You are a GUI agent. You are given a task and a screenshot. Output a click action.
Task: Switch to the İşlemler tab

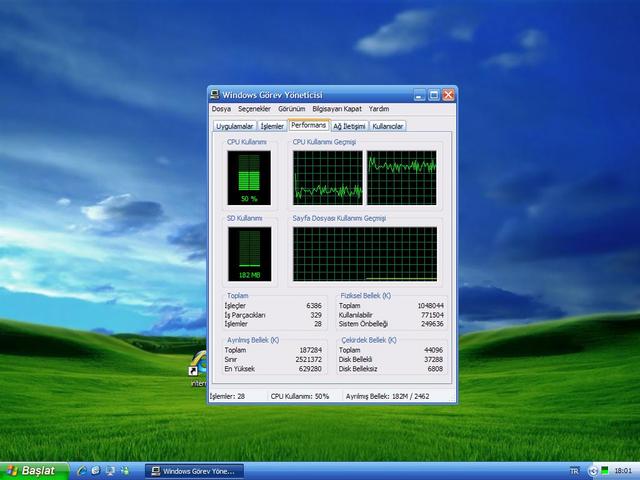coord(272,127)
